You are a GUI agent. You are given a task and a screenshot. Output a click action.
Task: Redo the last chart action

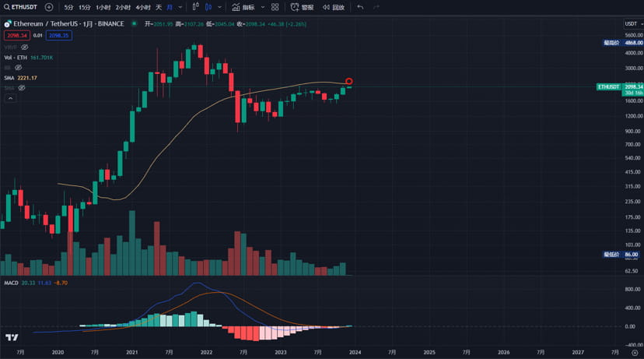(x=376, y=7)
